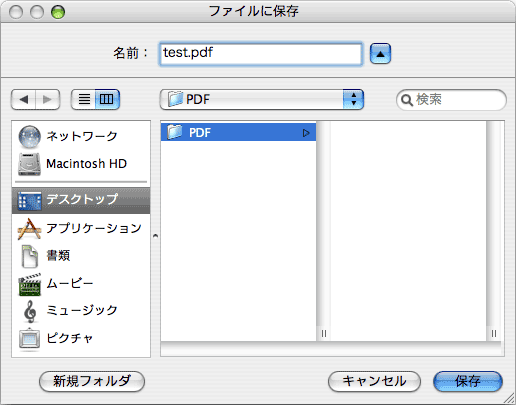The width and height of the screenshot is (516, 405).
Task: Focus the 検索 search field
Action: [x=452, y=100]
